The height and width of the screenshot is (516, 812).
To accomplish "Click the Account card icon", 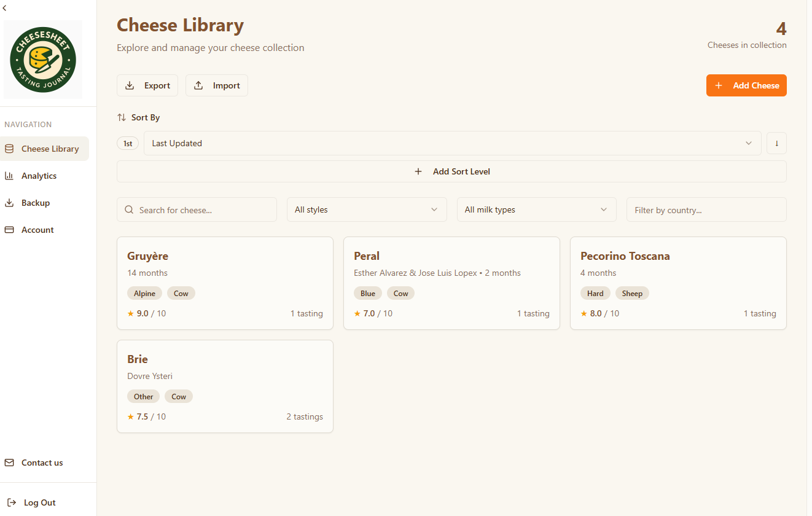I will pos(9,230).
